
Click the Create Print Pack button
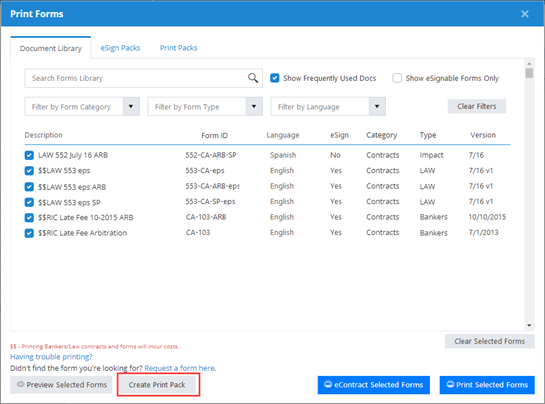point(157,385)
